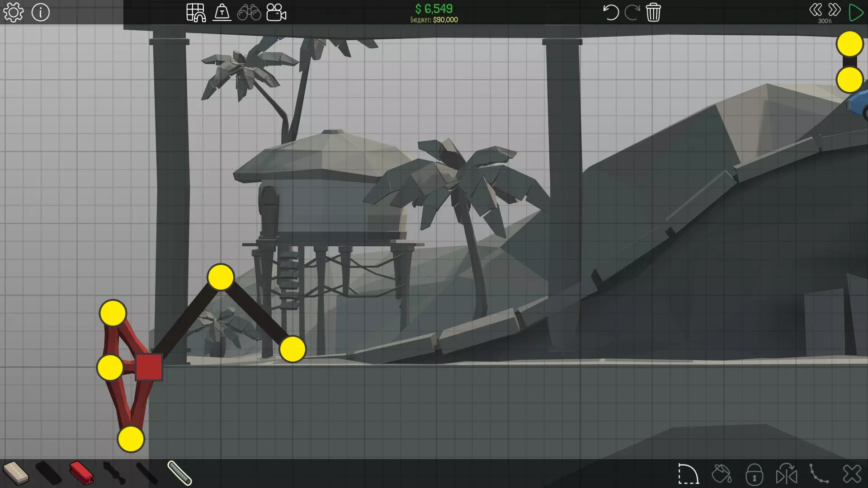The image size is (868, 488).
Task: Toggle the grid snapping icon
Action: pos(196,12)
